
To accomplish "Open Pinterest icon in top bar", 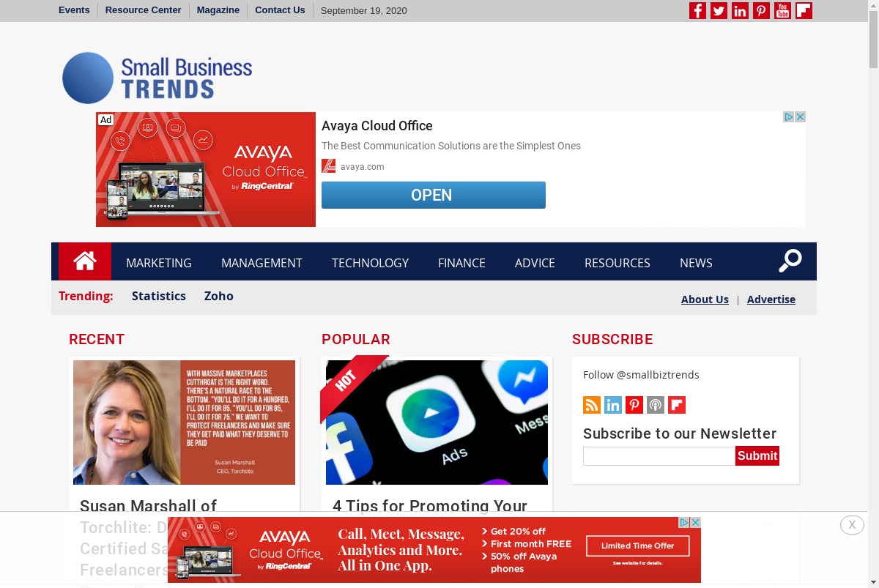I will 761,10.
